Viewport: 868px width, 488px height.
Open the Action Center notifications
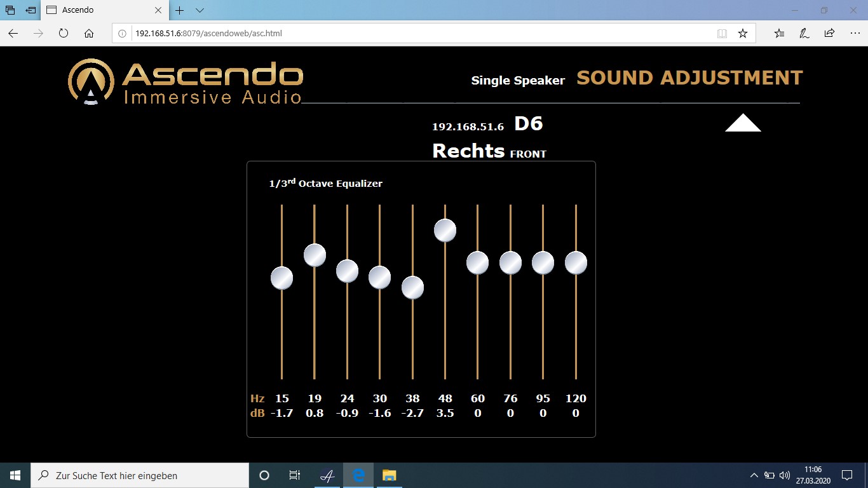click(x=846, y=475)
